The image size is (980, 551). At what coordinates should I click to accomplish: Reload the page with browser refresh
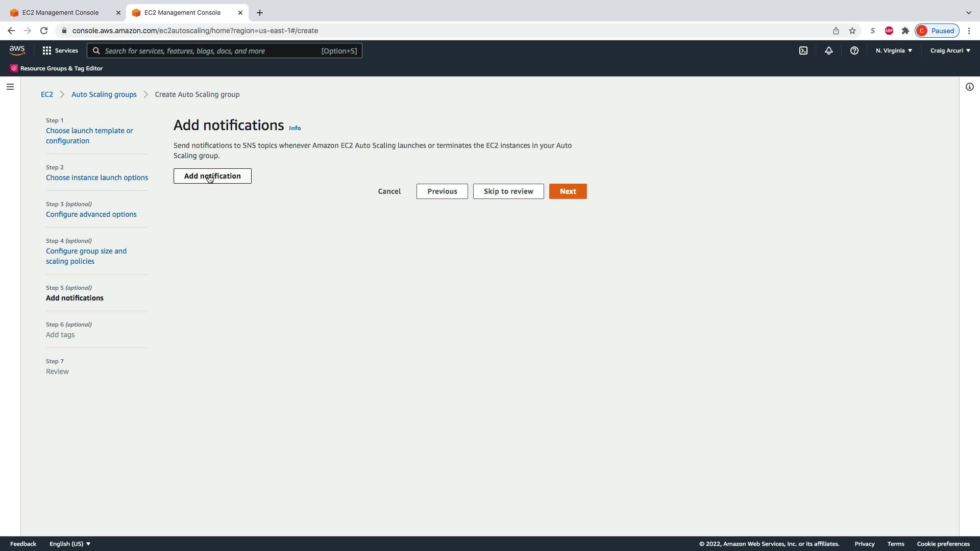click(x=44, y=31)
